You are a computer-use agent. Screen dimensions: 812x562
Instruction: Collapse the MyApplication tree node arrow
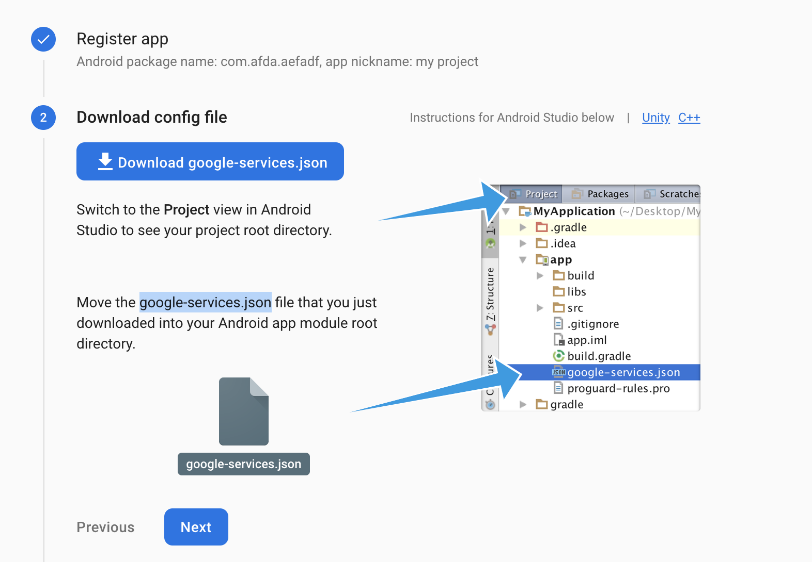click(506, 211)
